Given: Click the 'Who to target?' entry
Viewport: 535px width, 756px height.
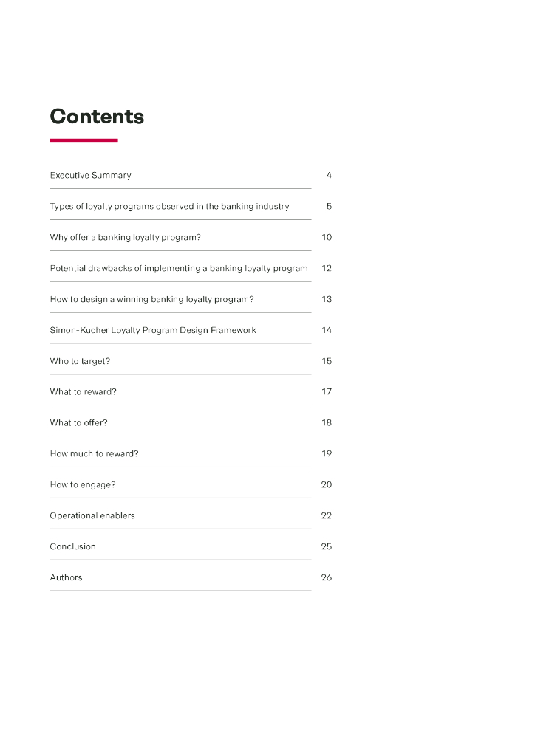Looking at the screenshot, I should coord(80,362).
